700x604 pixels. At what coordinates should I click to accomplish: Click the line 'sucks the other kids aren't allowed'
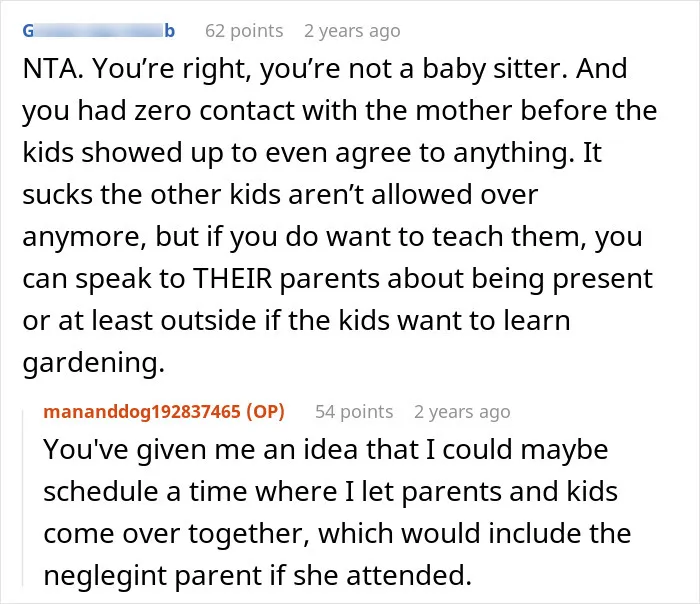(x=280, y=195)
